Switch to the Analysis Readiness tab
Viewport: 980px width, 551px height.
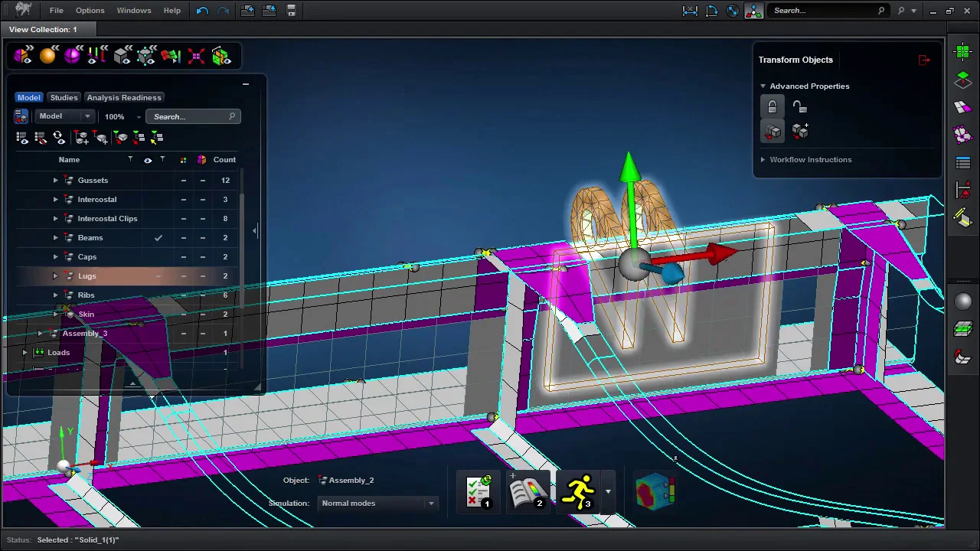coord(124,98)
